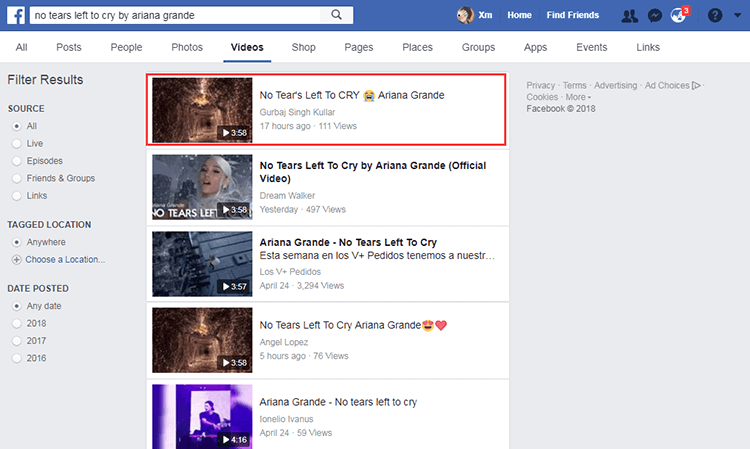Image resolution: width=750 pixels, height=449 pixels.
Task: Switch to the All tab
Action: 22,47
